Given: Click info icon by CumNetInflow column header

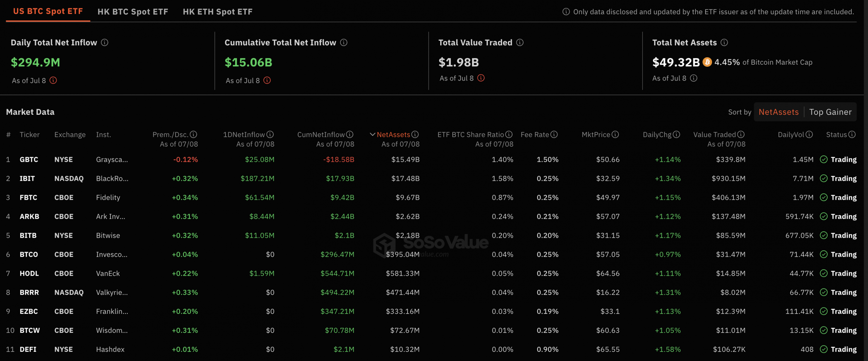Looking at the screenshot, I should click(350, 134).
